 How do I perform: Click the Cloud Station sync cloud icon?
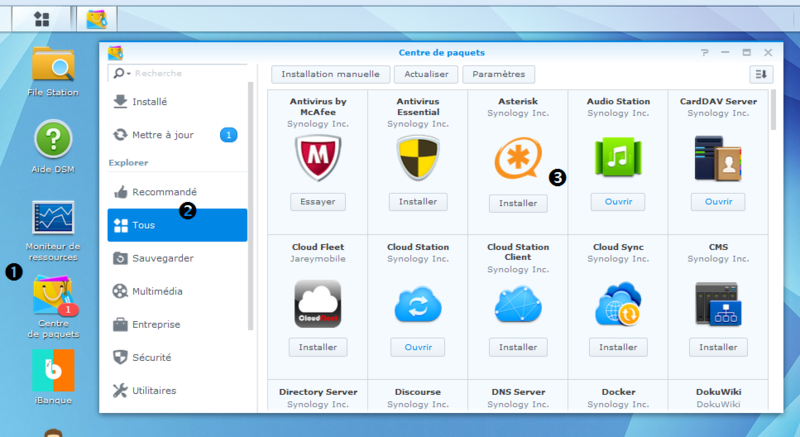coord(418,304)
